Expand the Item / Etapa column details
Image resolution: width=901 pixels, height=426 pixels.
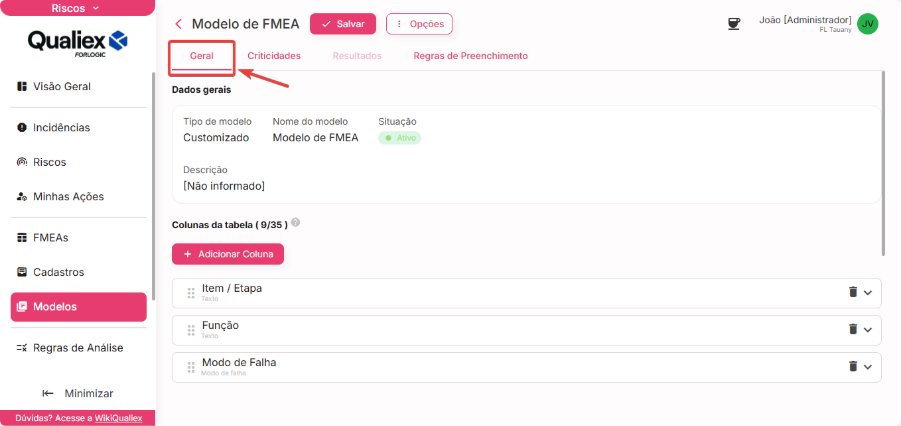[868, 292]
